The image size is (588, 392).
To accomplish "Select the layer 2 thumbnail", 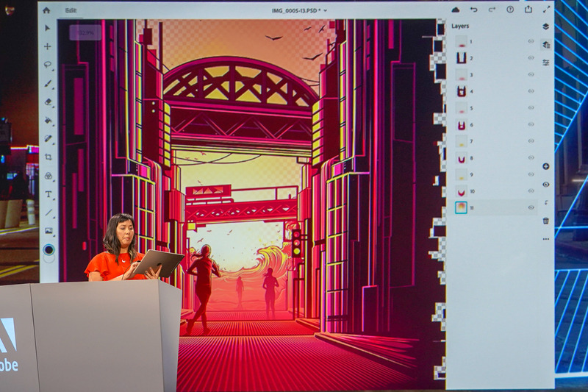I will (461, 58).
